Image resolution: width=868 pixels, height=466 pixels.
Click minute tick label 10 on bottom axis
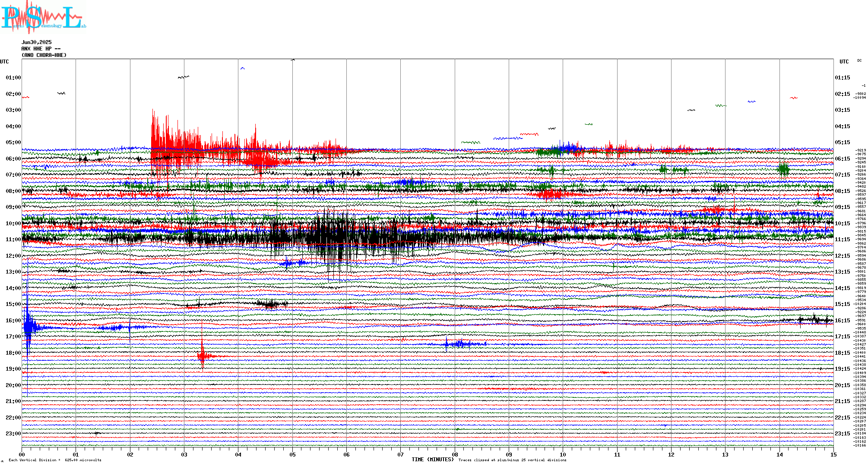[563, 455]
